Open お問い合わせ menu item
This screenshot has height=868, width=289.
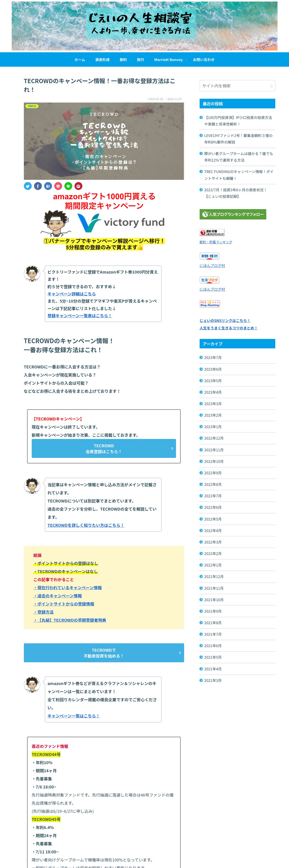click(203, 60)
